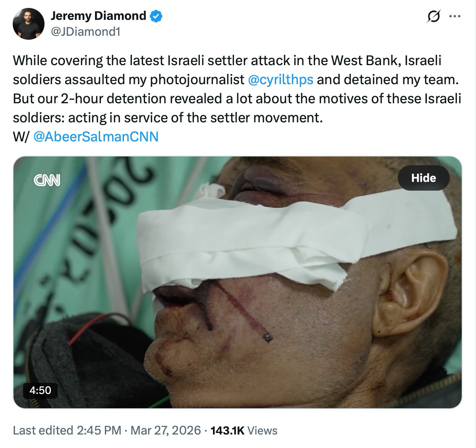This screenshot has width=476, height=448.
Task: Hide the video media with Hide button
Action: point(424,178)
